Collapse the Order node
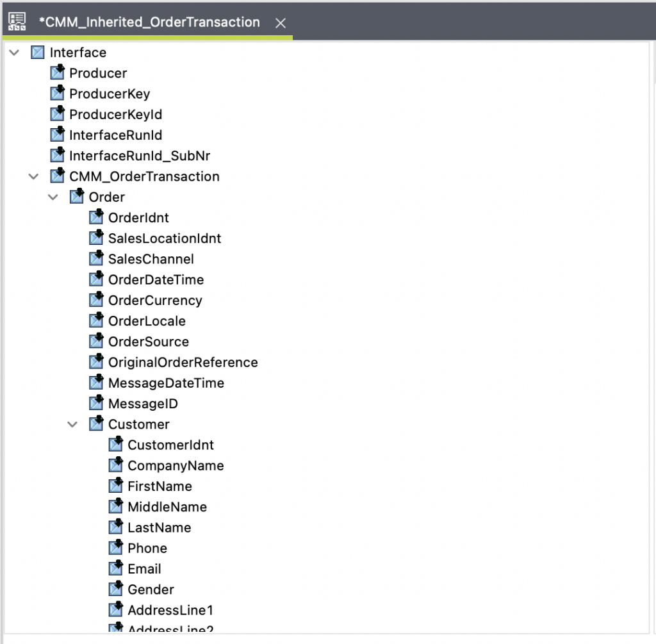 point(53,197)
